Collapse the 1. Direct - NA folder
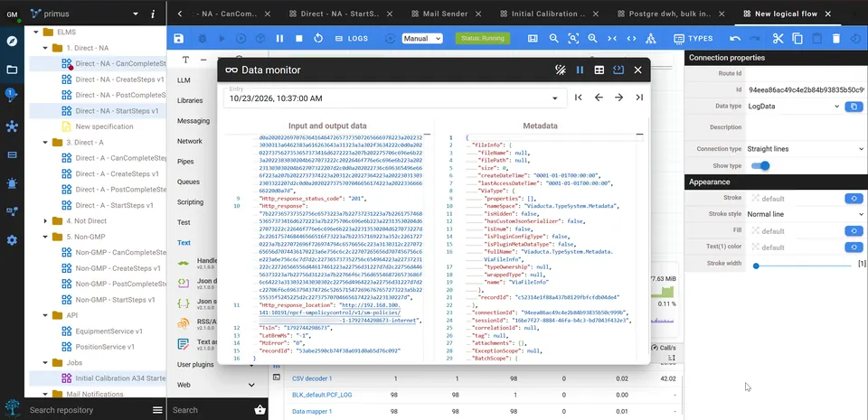The width and height of the screenshot is (868, 420). coord(45,48)
